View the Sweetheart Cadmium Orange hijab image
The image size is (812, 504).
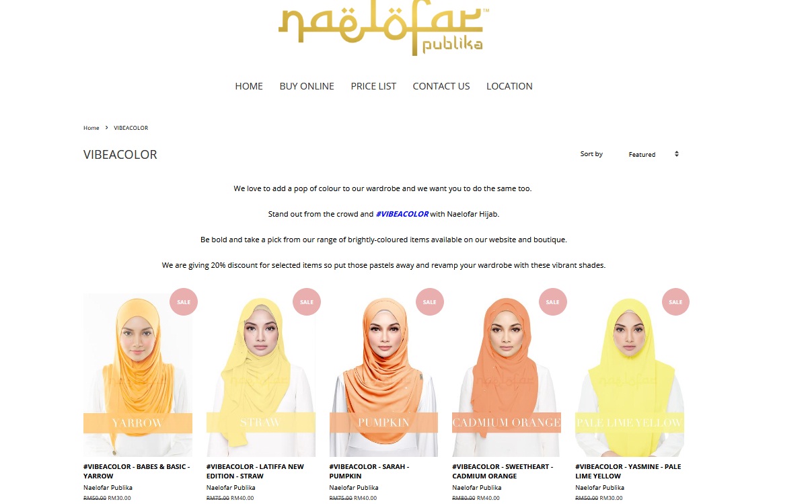point(507,375)
